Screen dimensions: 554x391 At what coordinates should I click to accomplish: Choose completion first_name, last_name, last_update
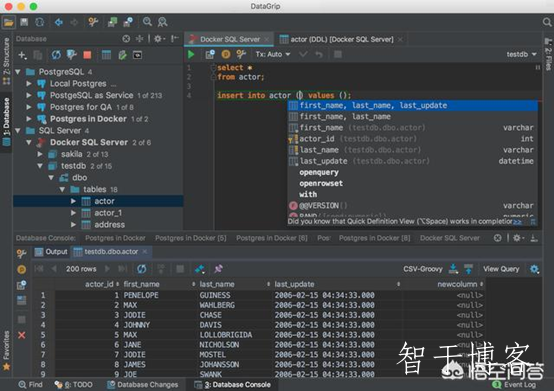(412, 105)
